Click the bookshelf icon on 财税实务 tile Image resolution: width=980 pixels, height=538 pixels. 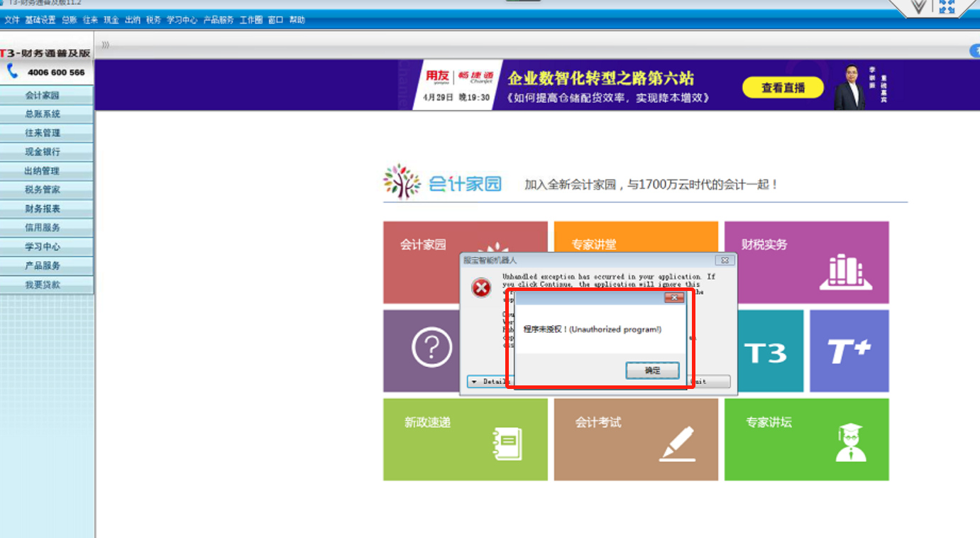(846, 272)
